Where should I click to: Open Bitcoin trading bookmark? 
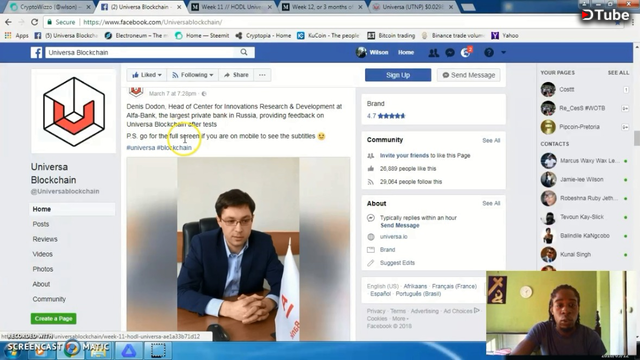[391, 36]
